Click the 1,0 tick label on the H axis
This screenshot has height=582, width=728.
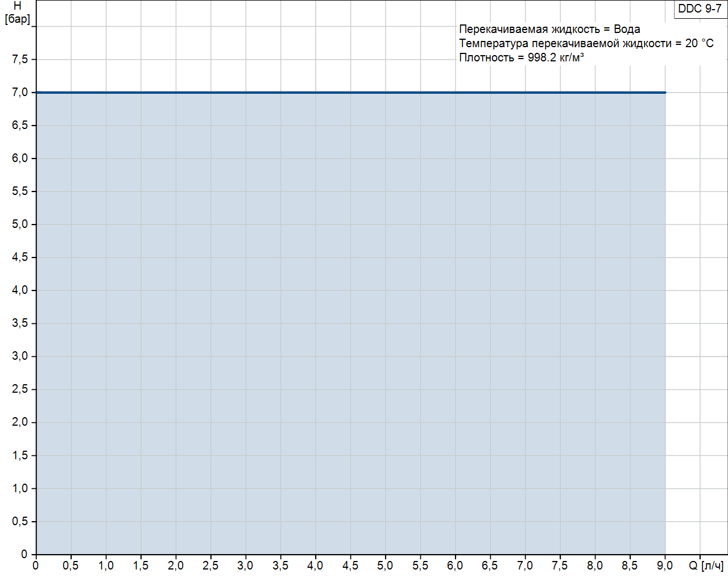coord(20,488)
